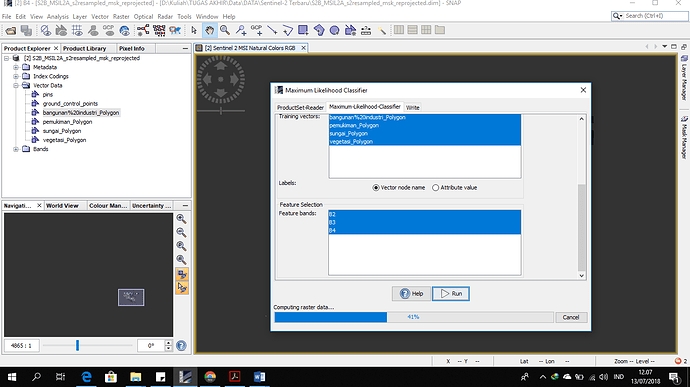Screen dimensions: 690x387
Task: Toggle the no-data overlay toolbar icon
Action: click(46, 30)
